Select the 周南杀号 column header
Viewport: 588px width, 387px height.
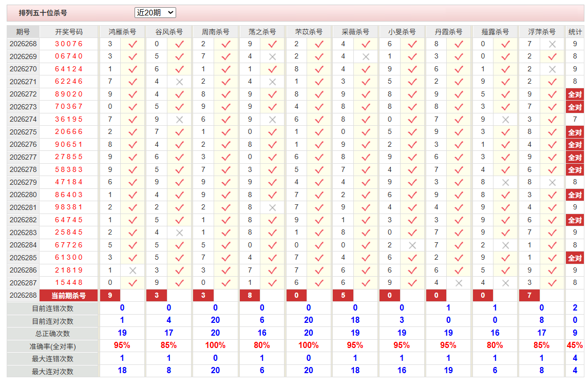pos(215,32)
